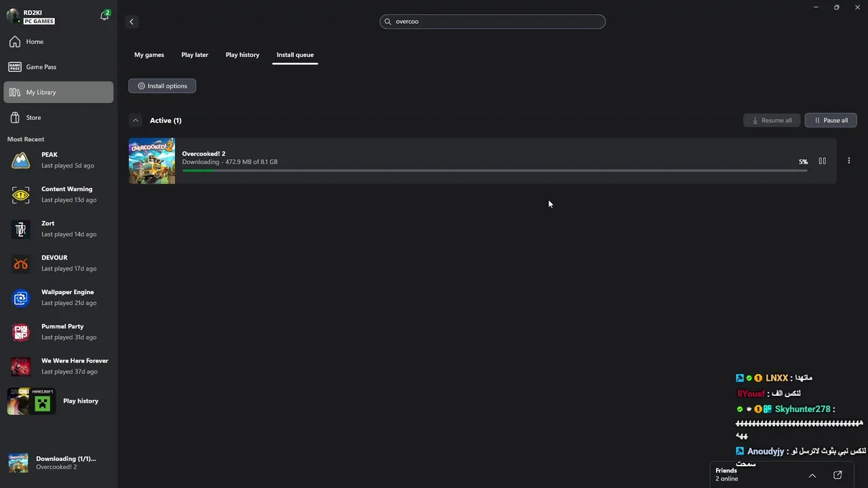
Task: Click the Wallpaper Engine icon
Action: [21, 298]
